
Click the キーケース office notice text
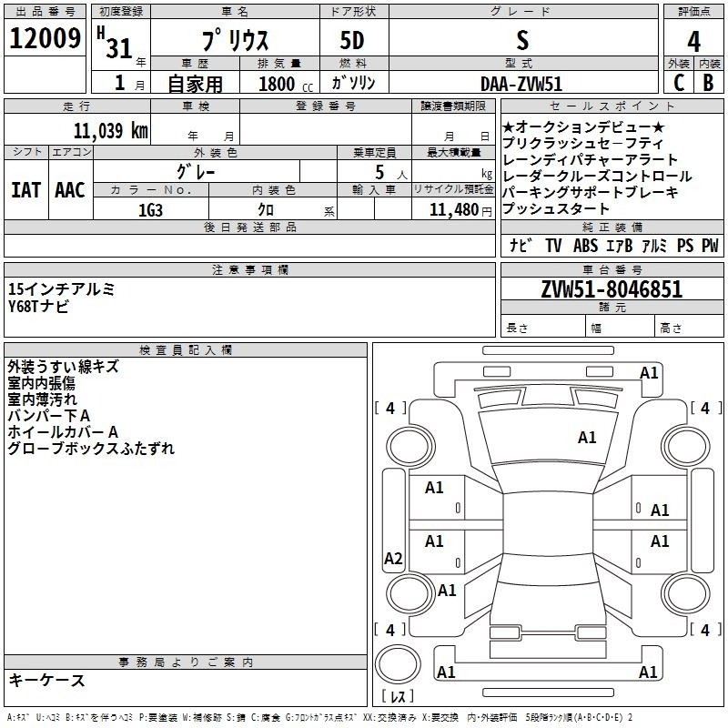click(46, 681)
